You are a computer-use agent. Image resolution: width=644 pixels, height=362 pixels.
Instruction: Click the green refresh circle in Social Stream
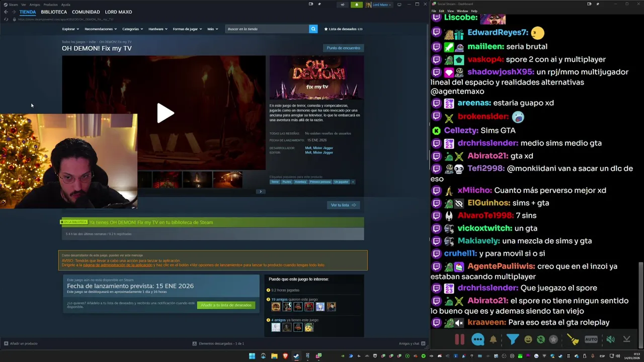(540, 339)
